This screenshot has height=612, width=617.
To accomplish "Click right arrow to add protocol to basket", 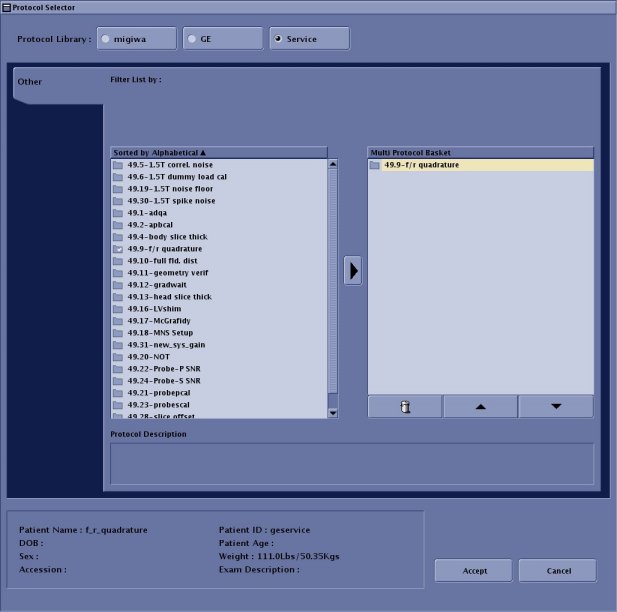I will tap(352, 270).
